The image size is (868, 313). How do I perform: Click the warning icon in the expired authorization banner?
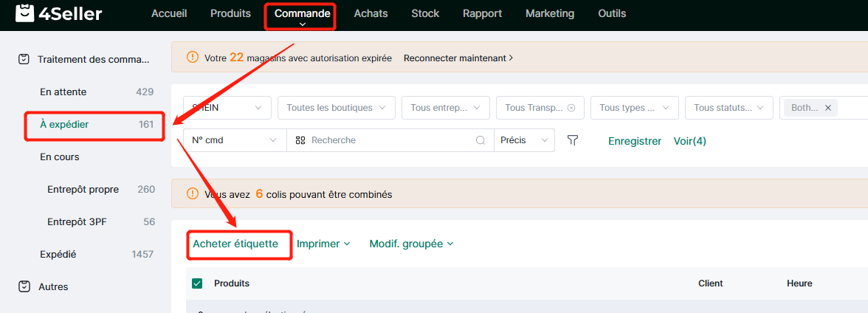193,57
